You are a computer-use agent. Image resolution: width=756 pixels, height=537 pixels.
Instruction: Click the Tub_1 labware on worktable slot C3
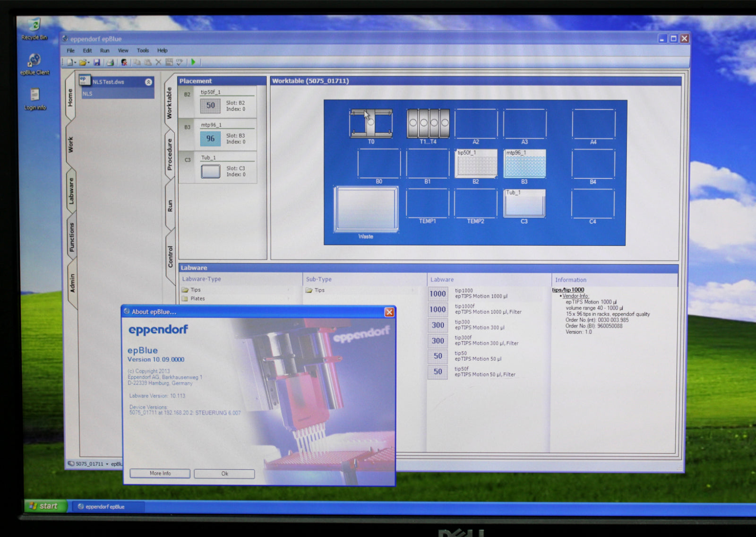point(524,203)
